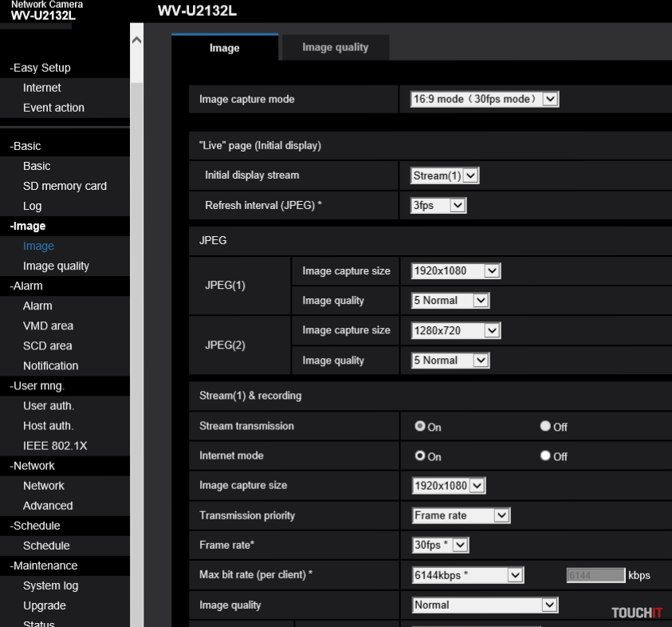672x627 pixels.
Task: Navigate to the VMD area page
Action: pyautogui.click(x=49, y=325)
